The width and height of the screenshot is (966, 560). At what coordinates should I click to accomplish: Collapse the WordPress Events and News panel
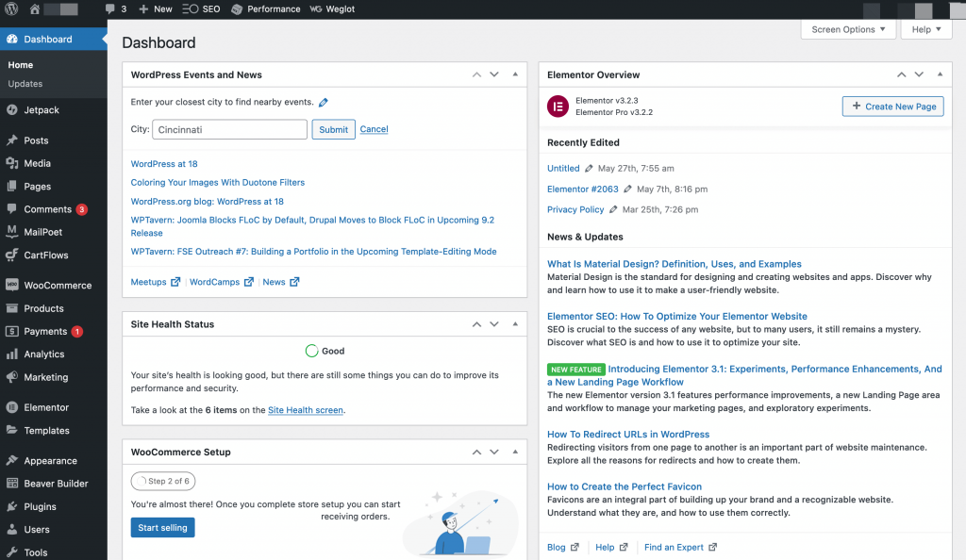coord(515,74)
